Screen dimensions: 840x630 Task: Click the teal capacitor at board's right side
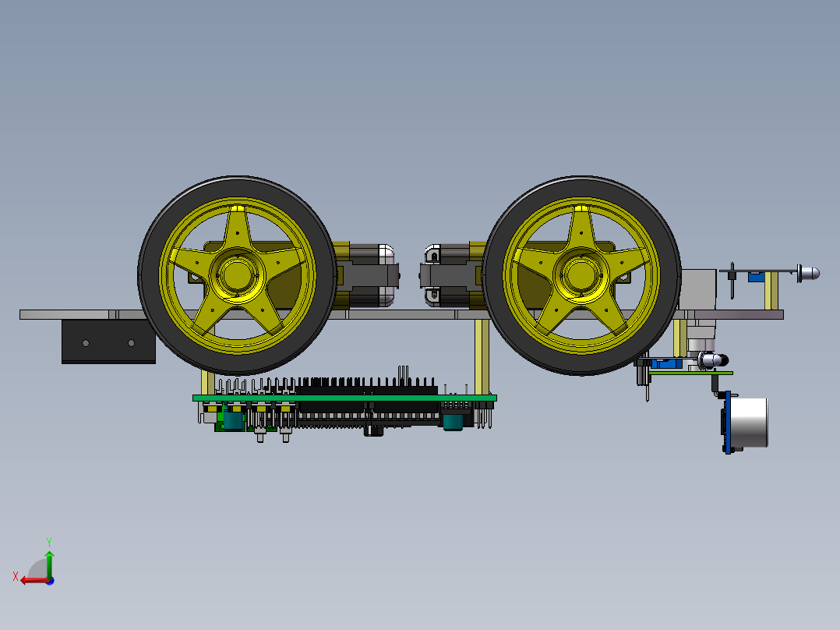[x=454, y=422]
